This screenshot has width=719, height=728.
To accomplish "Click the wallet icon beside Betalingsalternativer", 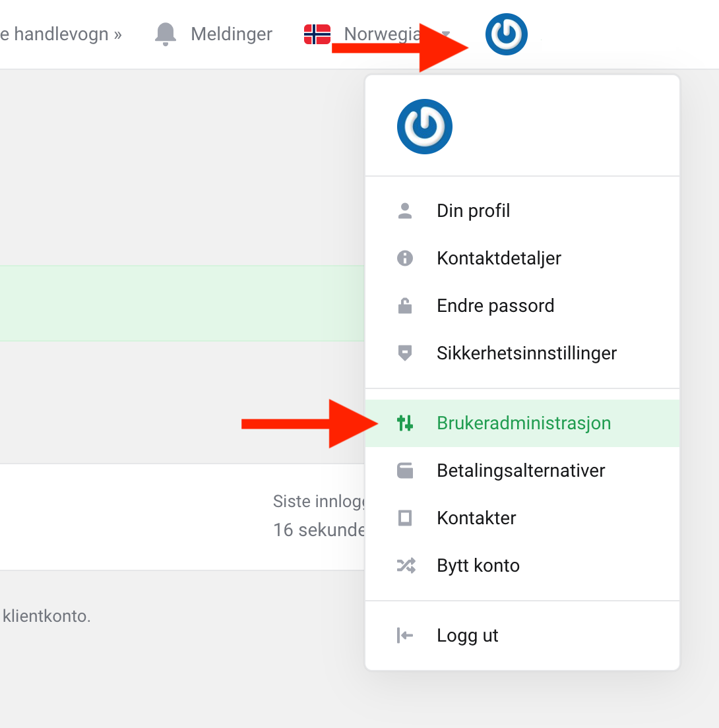I will tap(405, 471).
